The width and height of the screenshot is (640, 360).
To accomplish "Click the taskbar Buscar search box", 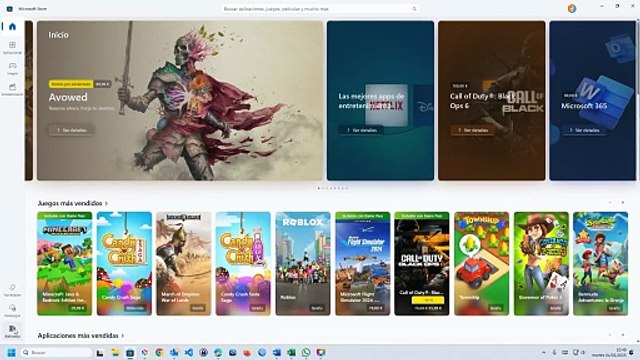I will click(x=56, y=352).
